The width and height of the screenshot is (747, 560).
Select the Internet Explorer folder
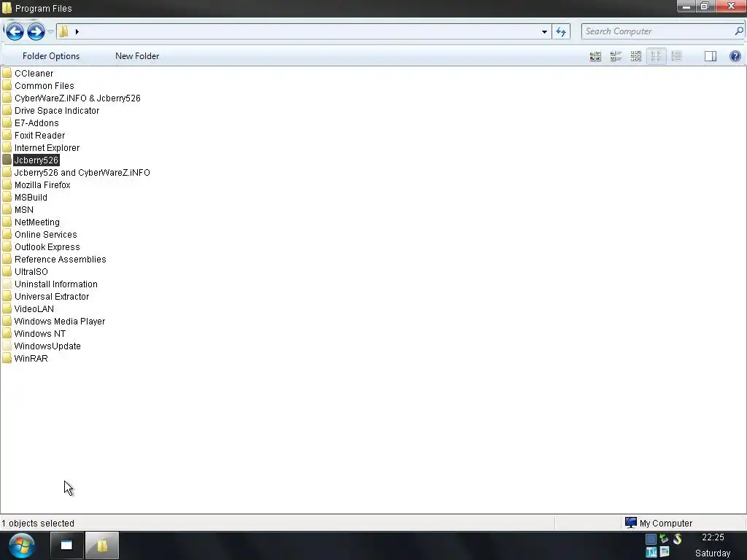[47, 147]
